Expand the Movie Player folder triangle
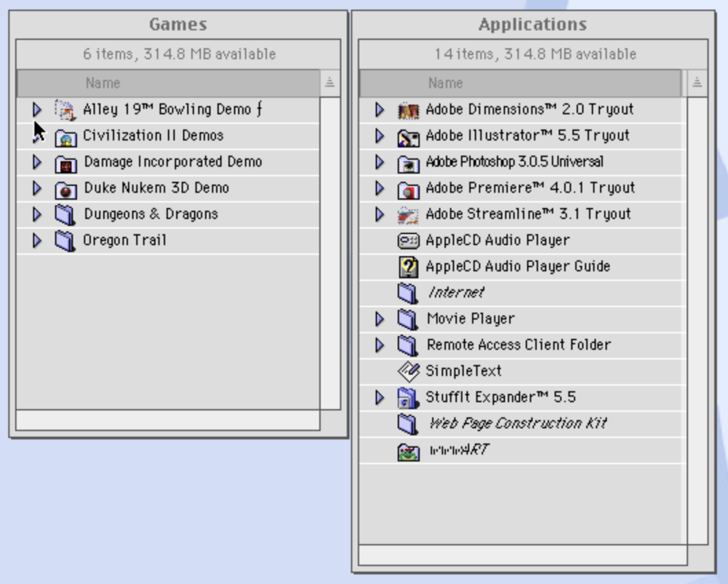The width and height of the screenshot is (728, 584). point(380,319)
